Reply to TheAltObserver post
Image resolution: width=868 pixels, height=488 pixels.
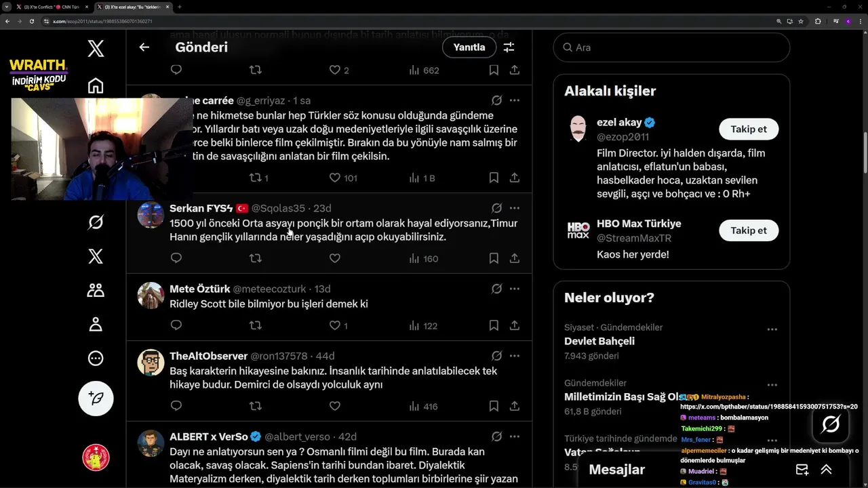tap(176, 406)
